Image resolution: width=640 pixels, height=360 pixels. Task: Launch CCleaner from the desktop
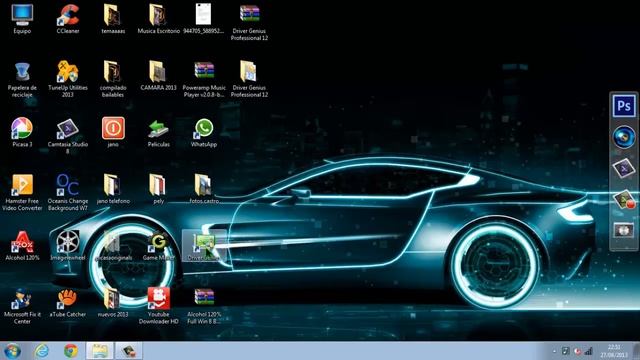[68, 19]
